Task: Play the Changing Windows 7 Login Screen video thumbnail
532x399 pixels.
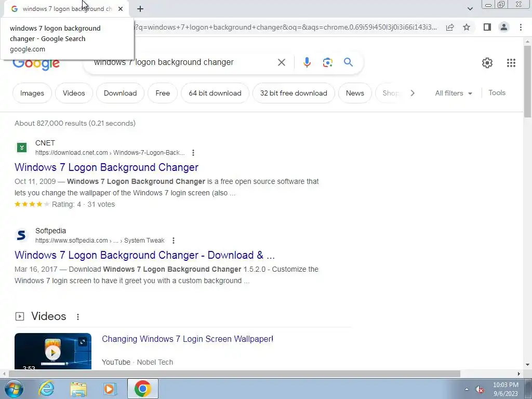Action: pyautogui.click(x=53, y=352)
